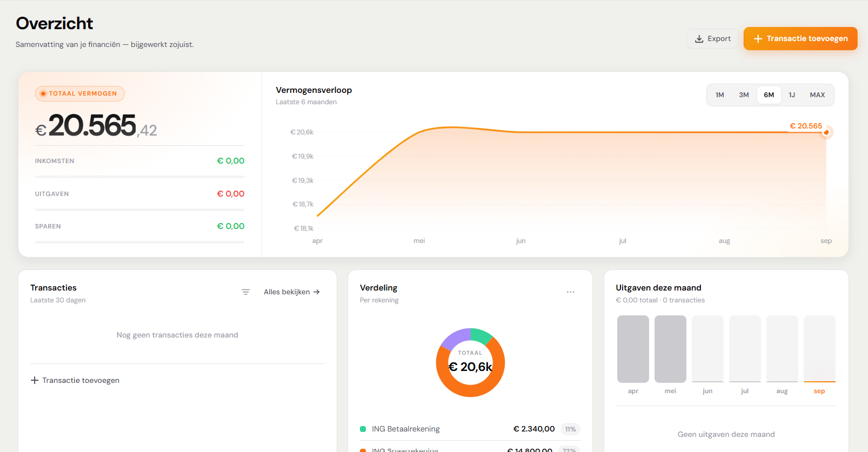868x452 pixels.
Task: Click Transactie toevoegen in Transacties card
Action: coord(75,381)
